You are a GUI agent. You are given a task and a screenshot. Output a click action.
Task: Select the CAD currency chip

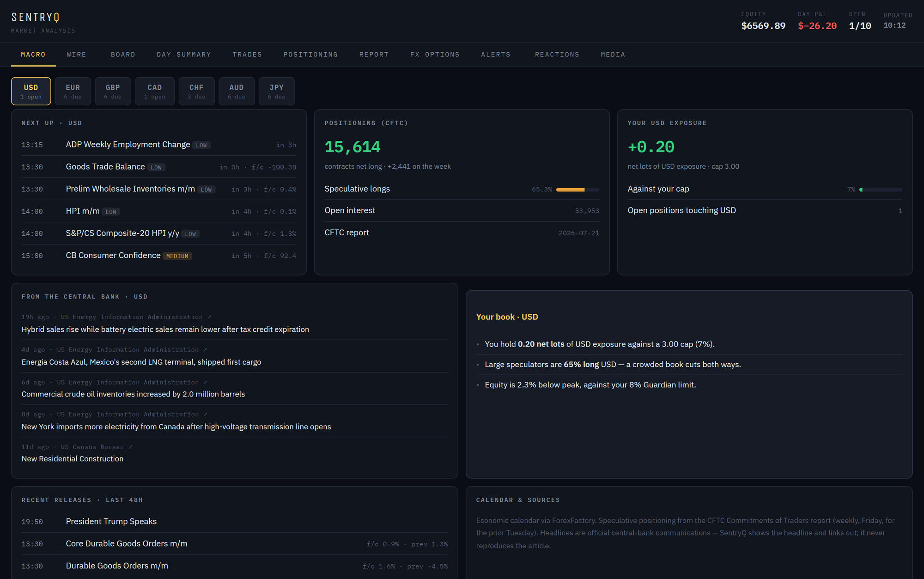155,91
